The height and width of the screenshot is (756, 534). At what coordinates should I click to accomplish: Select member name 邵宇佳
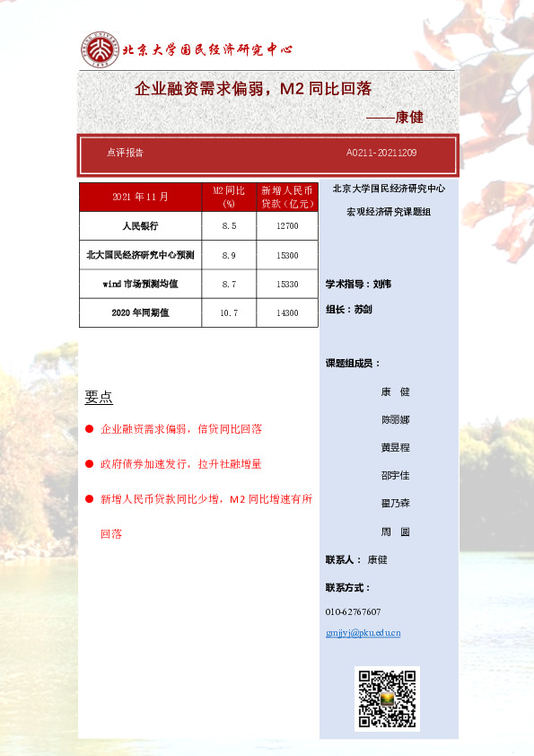point(395,475)
